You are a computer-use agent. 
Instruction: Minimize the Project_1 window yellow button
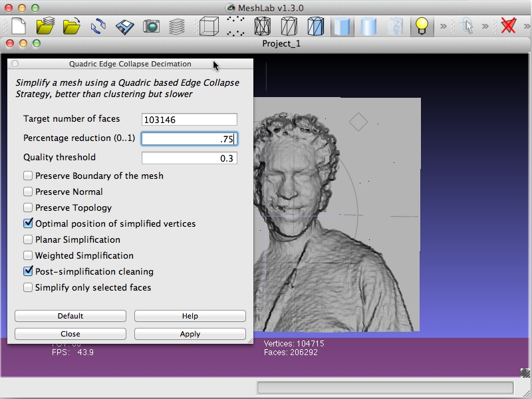click(23, 44)
